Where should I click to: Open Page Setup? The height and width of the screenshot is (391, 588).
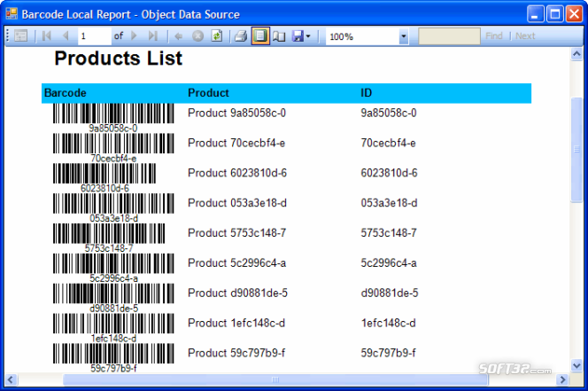pyautogui.click(x=279, y=36)
